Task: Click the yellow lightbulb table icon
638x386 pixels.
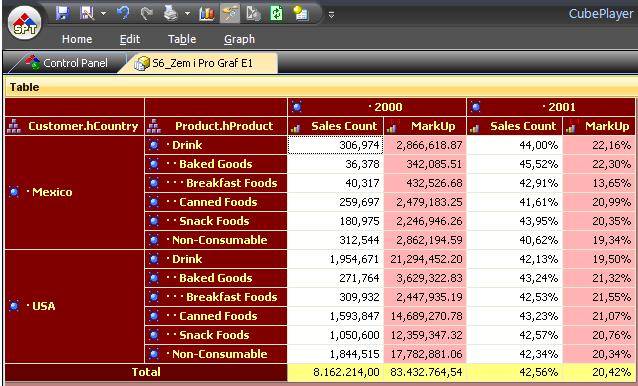Action: tap(301, 13)
